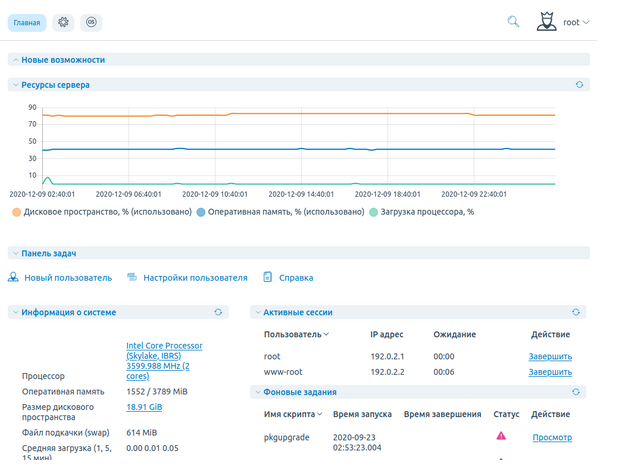
Task: Open the search magnifier in top bar
Action: click(x=514, y=21)
